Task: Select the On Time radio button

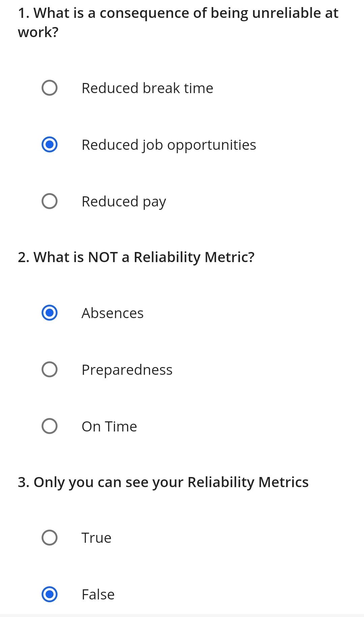Action: pos(50,426)
